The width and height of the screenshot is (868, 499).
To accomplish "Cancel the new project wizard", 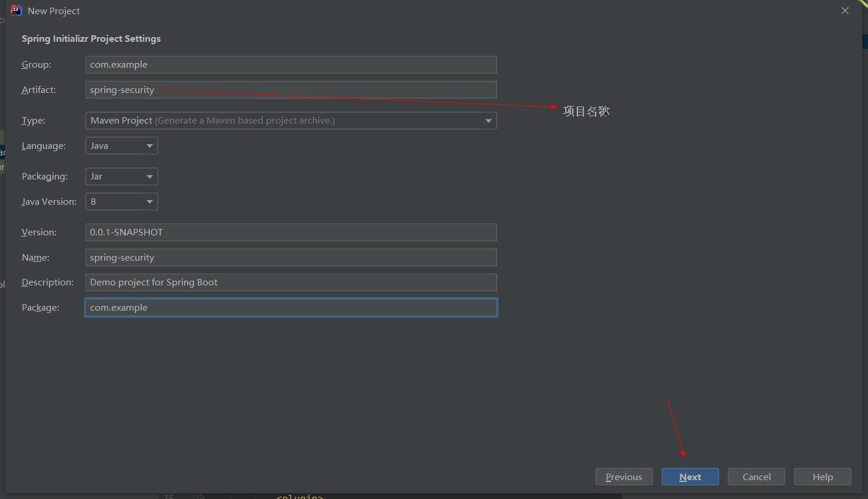I will (756, 477).
